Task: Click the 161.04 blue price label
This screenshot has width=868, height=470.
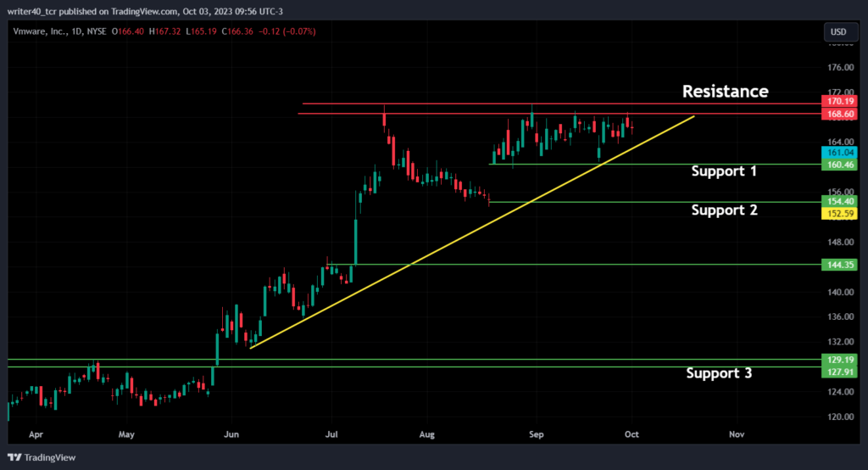Action: point(839,153)
